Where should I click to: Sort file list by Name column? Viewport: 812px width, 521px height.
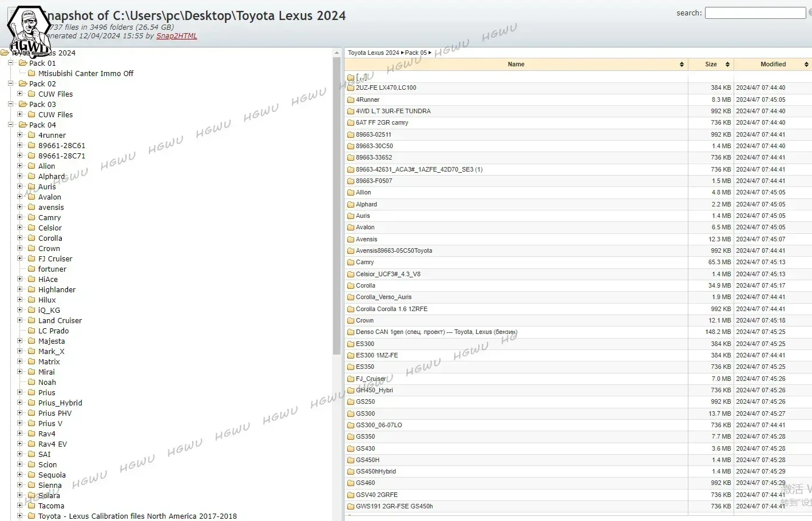coord(516,65)
